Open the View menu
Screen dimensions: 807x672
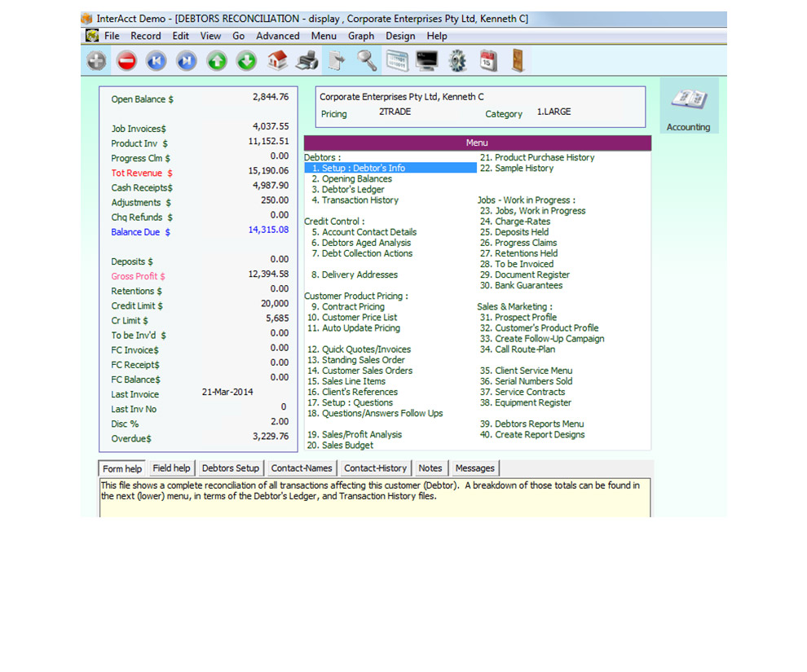210,36
